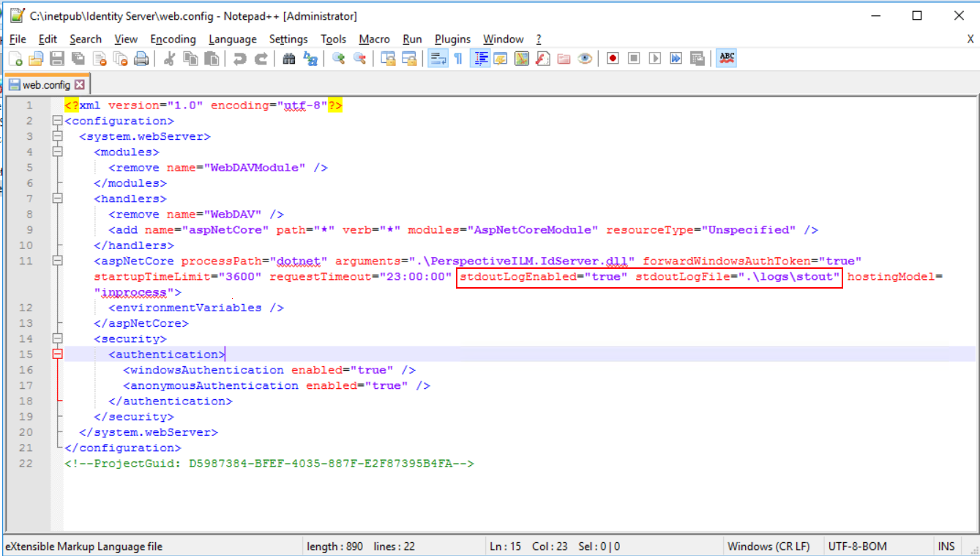Click the X at the menu bar's right end
The image size is (980, 556).
970,39
